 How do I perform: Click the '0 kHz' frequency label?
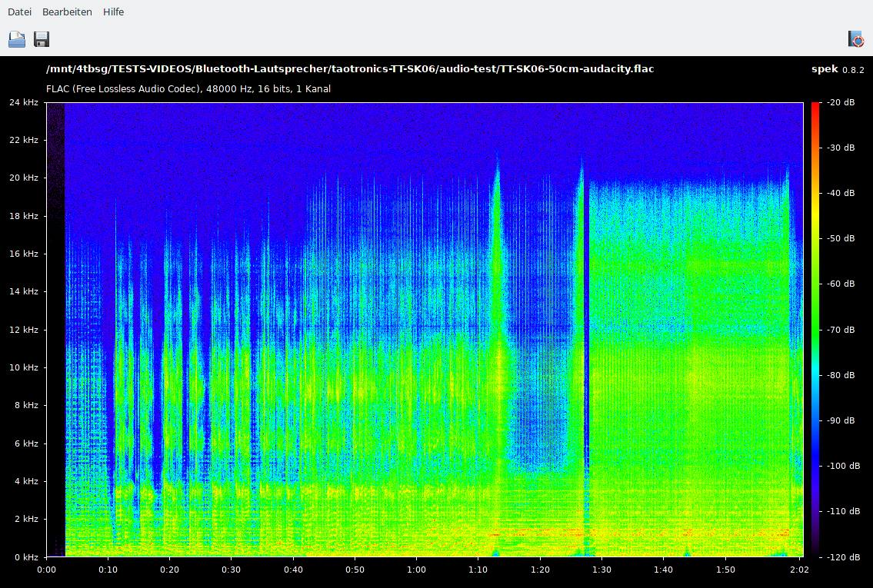click(x=26, y=556)
